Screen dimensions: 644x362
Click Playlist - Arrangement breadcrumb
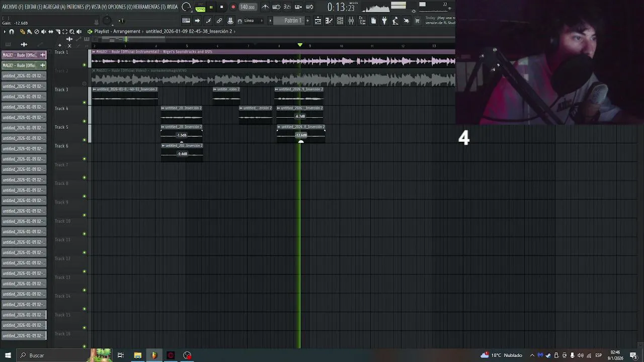tap(117, 31)
